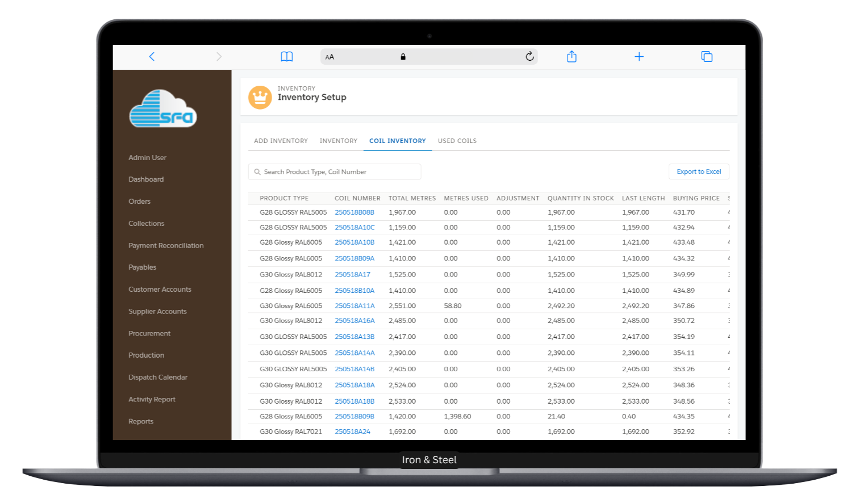Open the bookmarks book icon
The width and height of the screenshot is (868, 499).
(287, 57)
